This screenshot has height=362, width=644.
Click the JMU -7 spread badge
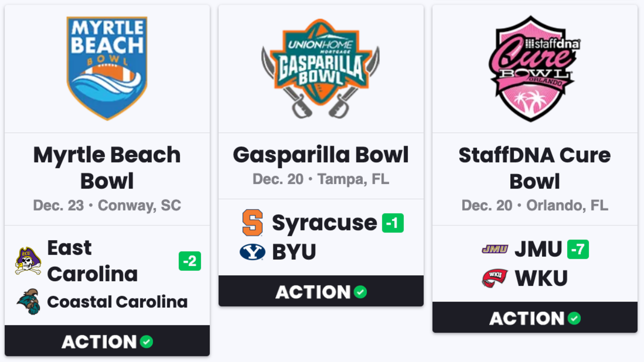tap(578, 249)
